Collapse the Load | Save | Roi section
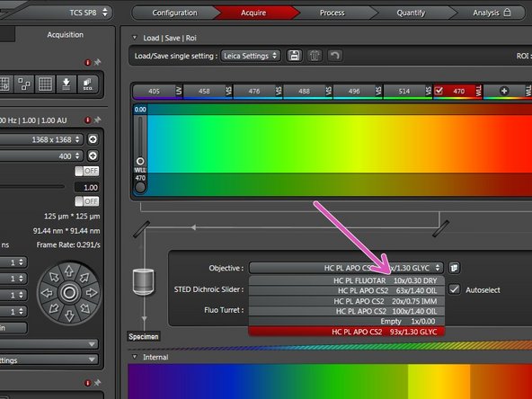The width and height of the screenshot is (532, 399). (135, 38)
